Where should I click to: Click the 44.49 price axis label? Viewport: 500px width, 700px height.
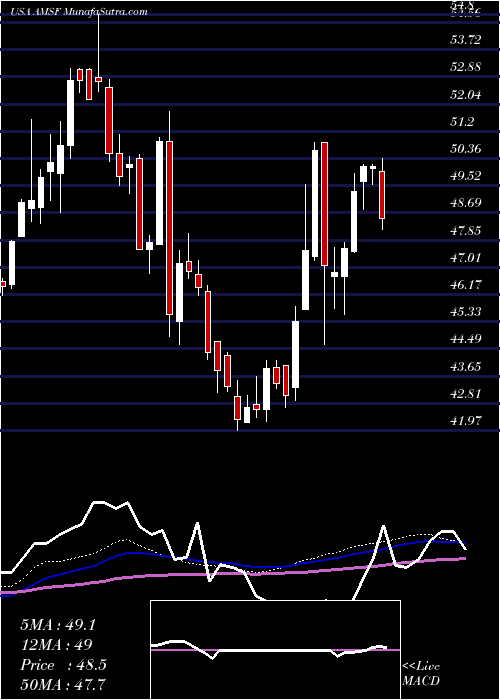[465, 339]
